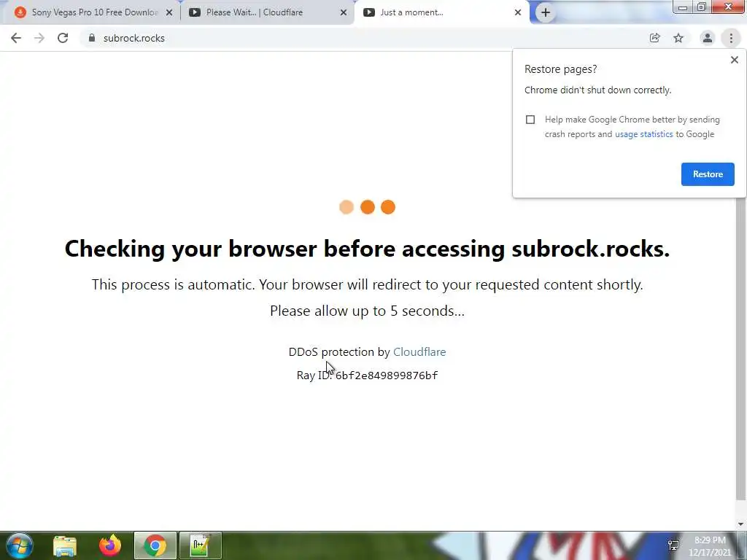Click the scrollbar down arrow
The width and height of the screenshot is (747, 560).
coord(741,524)
